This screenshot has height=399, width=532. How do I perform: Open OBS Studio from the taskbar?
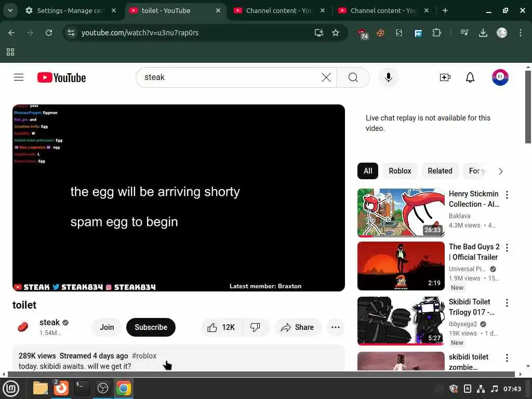tap(102, 389)
